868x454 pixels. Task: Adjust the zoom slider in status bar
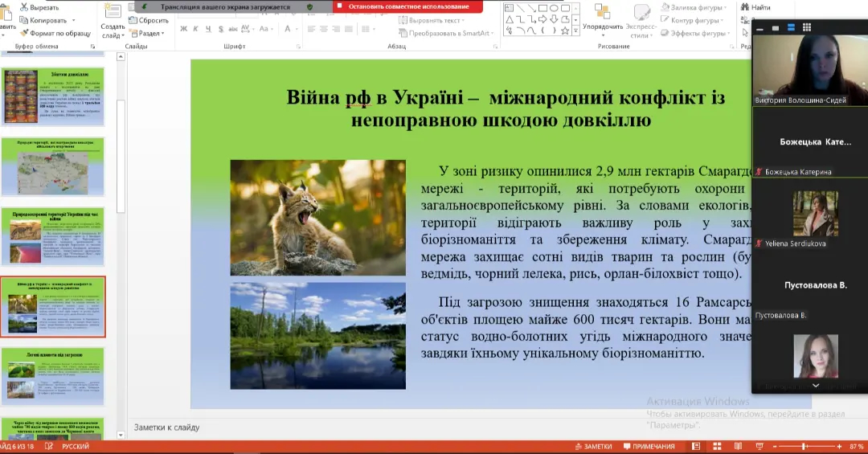(804, 446)
